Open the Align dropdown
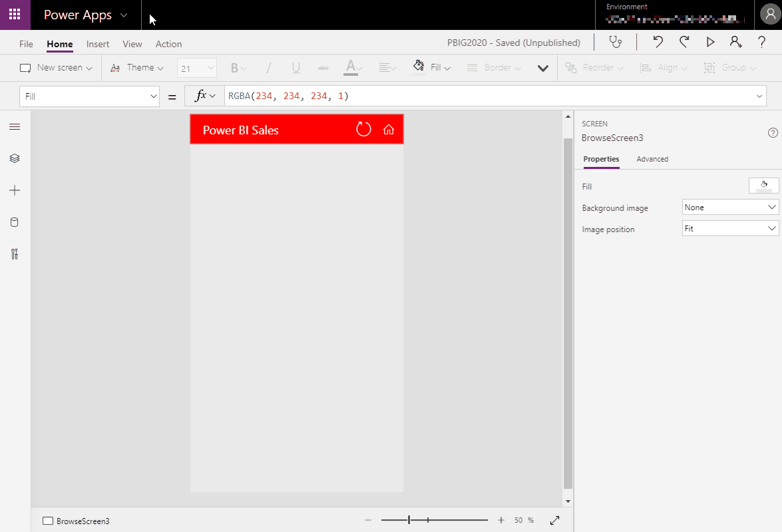Viewport: 782px width, 532px height. click(664, 68)
